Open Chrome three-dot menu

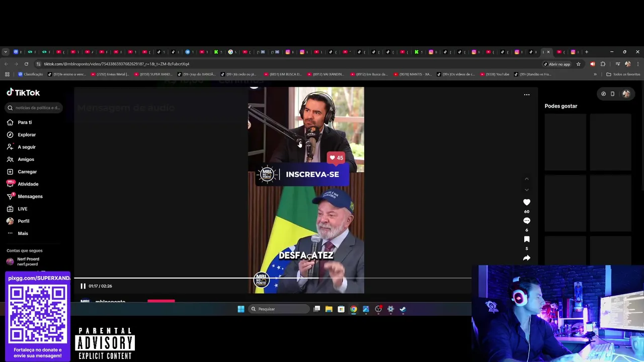tap(638, 64)
